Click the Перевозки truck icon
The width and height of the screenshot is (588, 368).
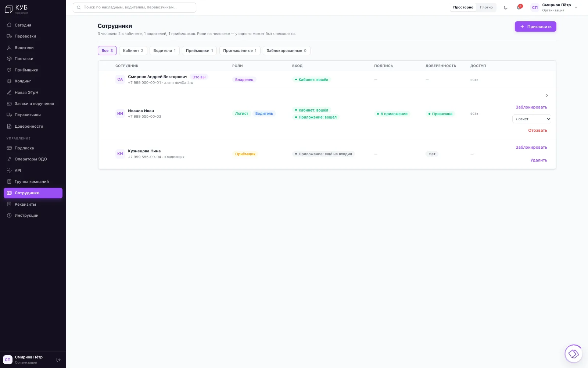9,36
